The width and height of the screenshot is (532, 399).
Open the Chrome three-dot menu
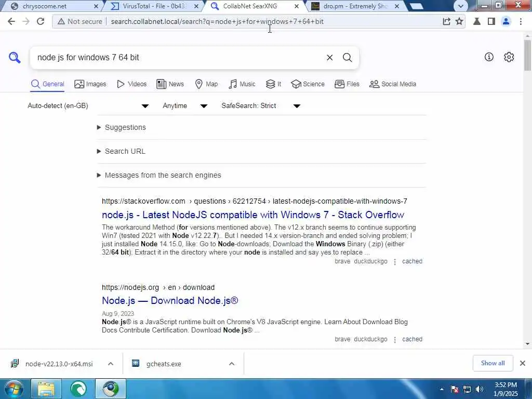tap(521, 21)
